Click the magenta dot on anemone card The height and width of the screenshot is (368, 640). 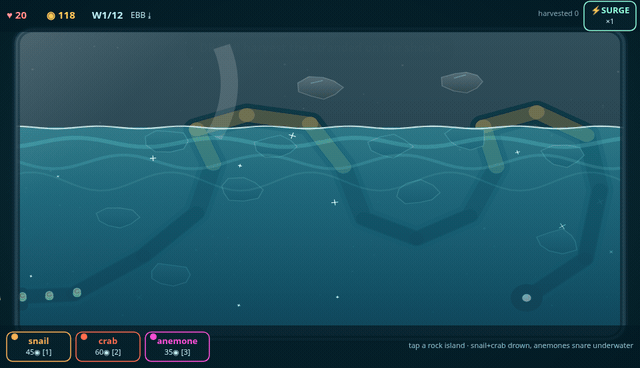point(153,337)
